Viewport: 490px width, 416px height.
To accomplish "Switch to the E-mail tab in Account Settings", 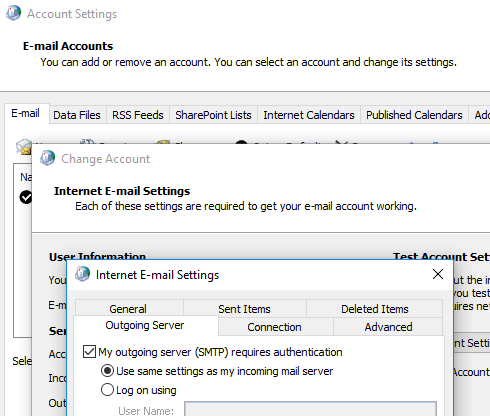I will pos(26,113).
